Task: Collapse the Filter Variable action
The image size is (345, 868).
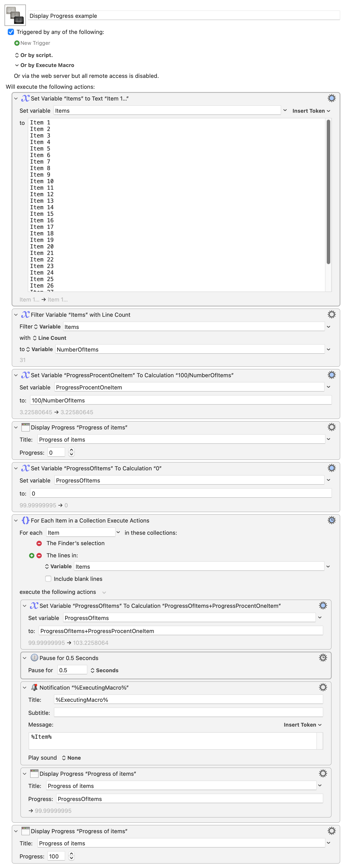Action: [x=16, y=315]
